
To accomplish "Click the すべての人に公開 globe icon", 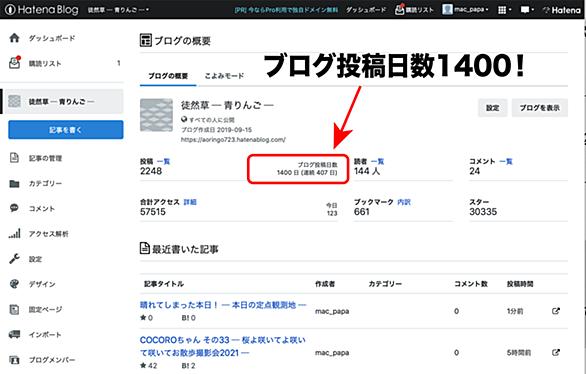I will (x=184, y=120).
